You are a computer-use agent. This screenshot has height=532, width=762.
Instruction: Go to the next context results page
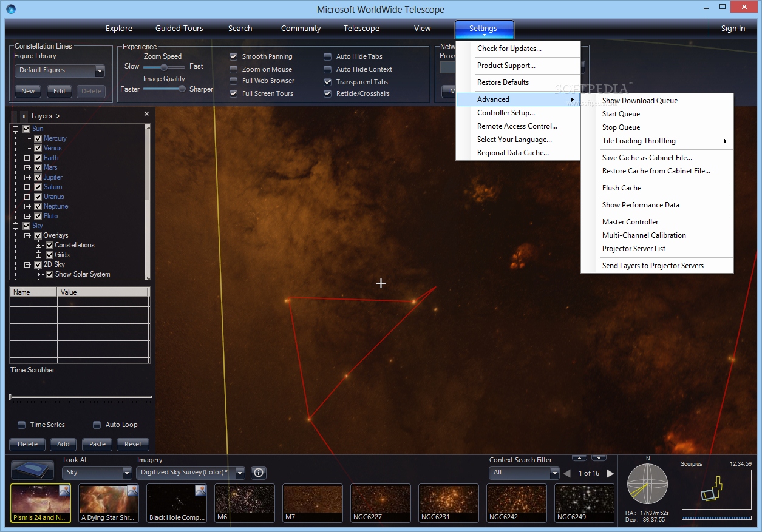(610, 473)
